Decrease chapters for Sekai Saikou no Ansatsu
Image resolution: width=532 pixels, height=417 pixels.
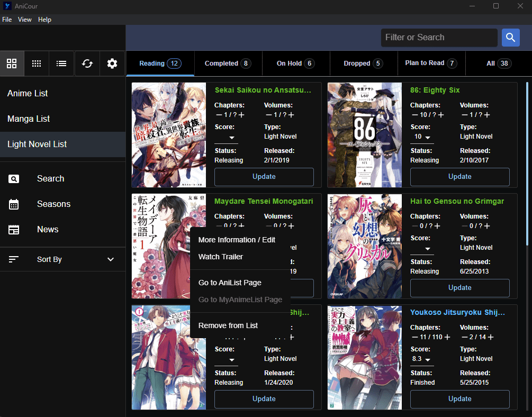point(219,115)
